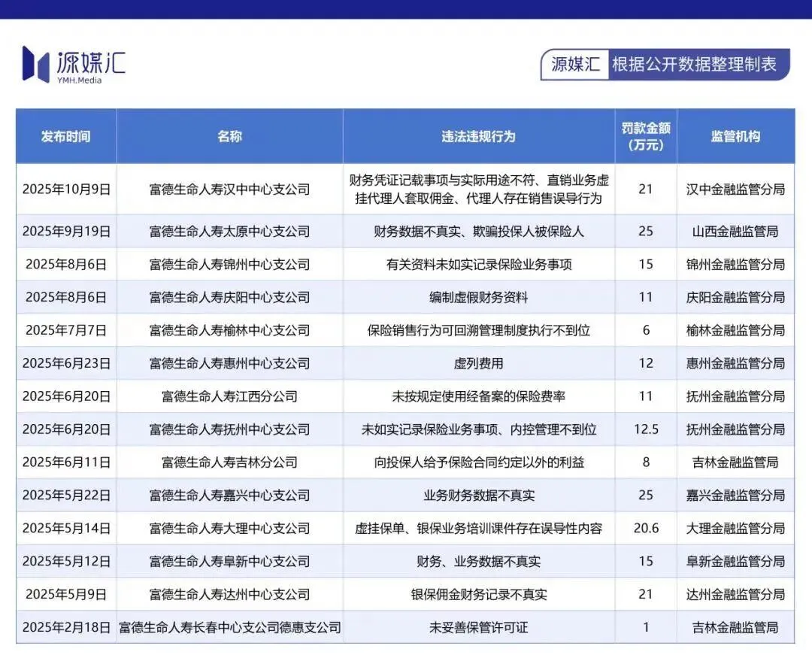Image resolution: width=812 pixels, height=664 pixels.
Task: Click 向投保人给予保险合同约定以外的利益 cell
Action: [x=479, y=462]
